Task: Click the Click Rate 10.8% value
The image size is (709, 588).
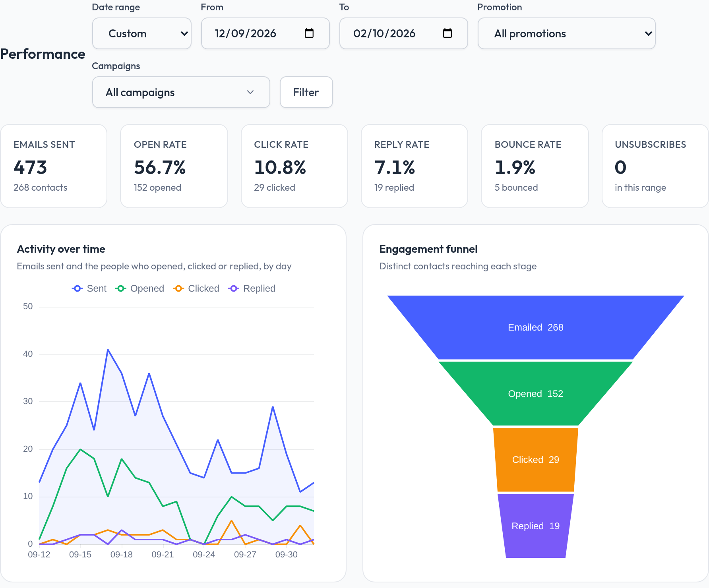Action: [280, 167]
